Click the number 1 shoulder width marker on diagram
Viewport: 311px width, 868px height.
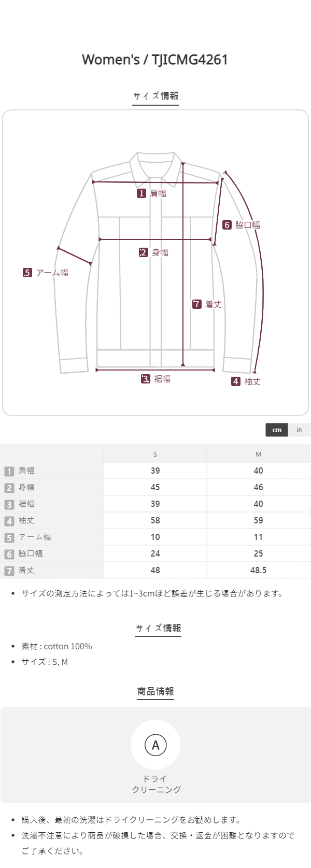coord(142,193)
